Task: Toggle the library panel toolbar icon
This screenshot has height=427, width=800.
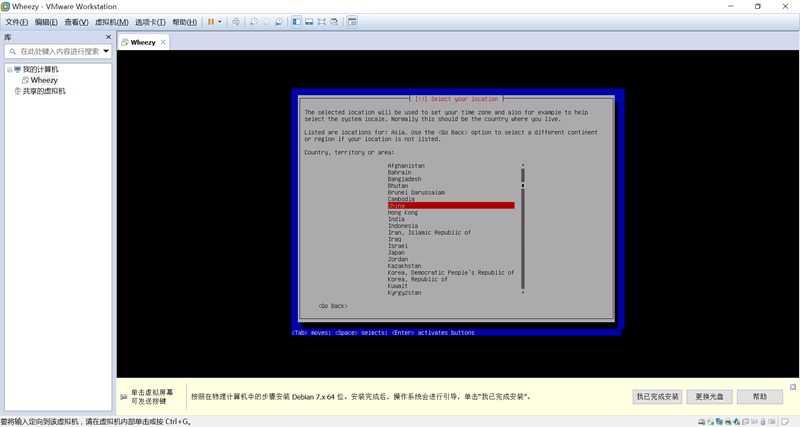Action: click(x=296, y=22)
